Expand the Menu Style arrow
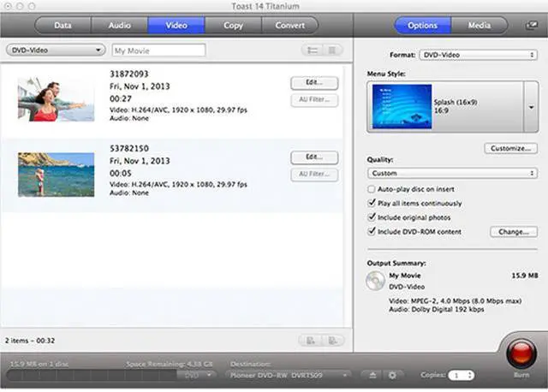Image resolution: width=548 pixels, height=392 pixels. 531,107
